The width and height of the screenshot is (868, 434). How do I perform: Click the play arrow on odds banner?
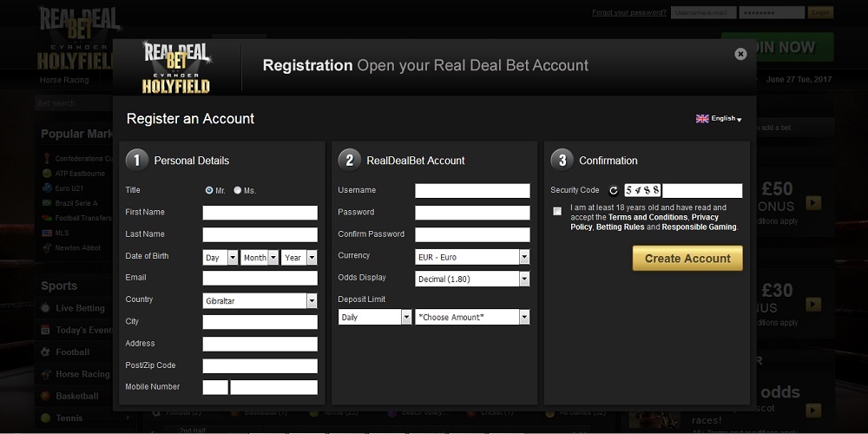[x=813, y=411]
